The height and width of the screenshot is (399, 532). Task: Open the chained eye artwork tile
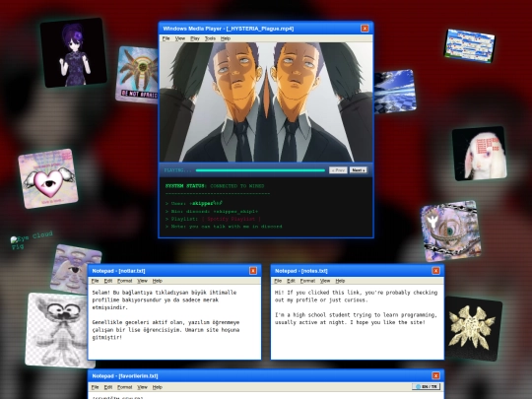pos(450,232)
